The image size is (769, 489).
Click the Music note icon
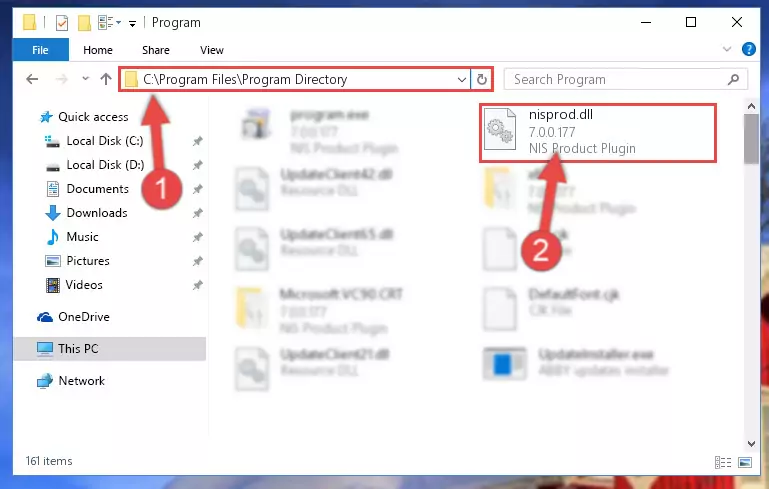[x=52, y=237]
